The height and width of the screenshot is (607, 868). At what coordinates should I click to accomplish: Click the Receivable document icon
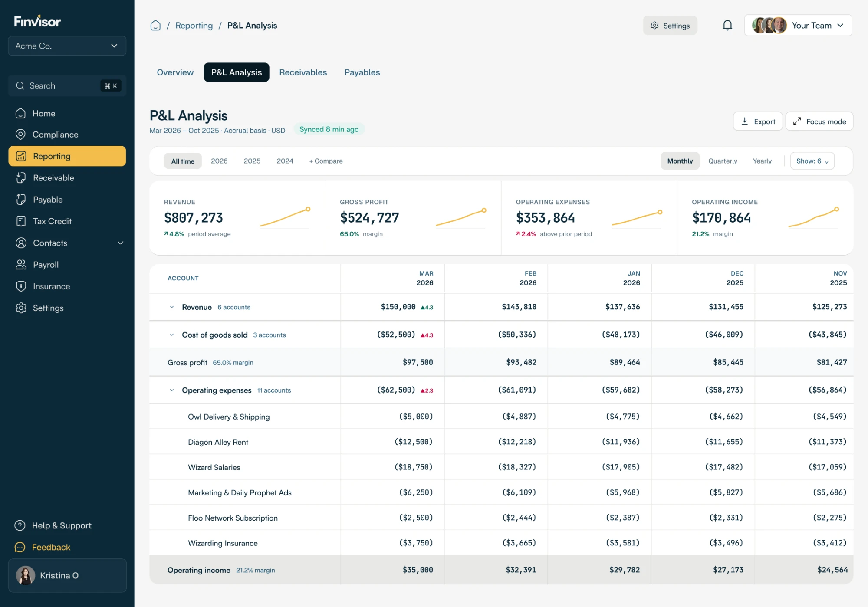click(x=21, y=178)
